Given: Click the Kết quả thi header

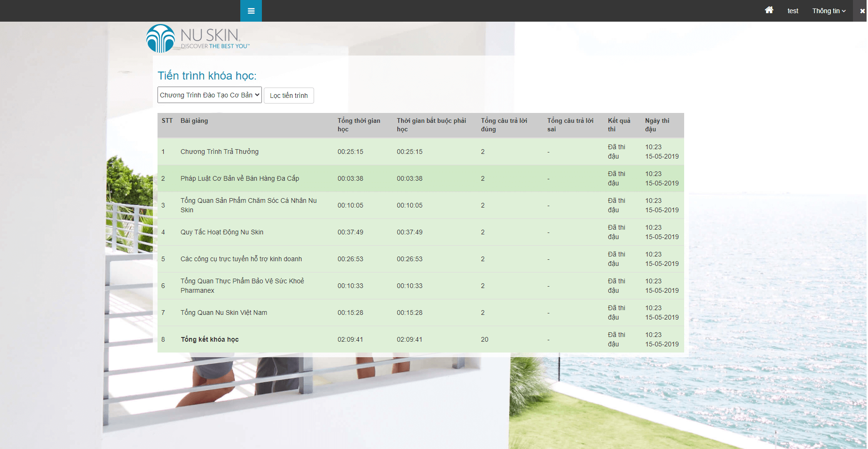Looking at the screenshot, I should [x=619, y=125].
